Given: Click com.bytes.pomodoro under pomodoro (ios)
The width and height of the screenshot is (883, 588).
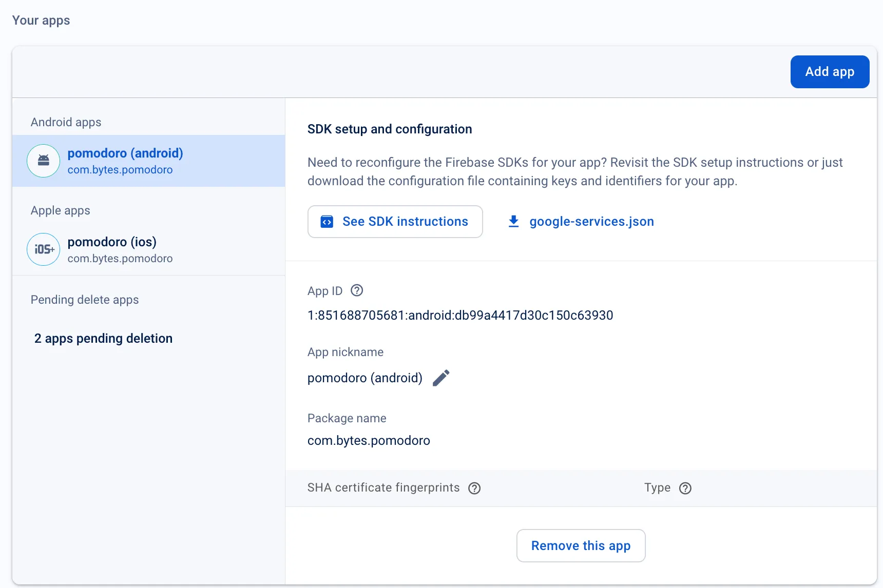Looking at the screenshot, I should (x=120, y=258).
